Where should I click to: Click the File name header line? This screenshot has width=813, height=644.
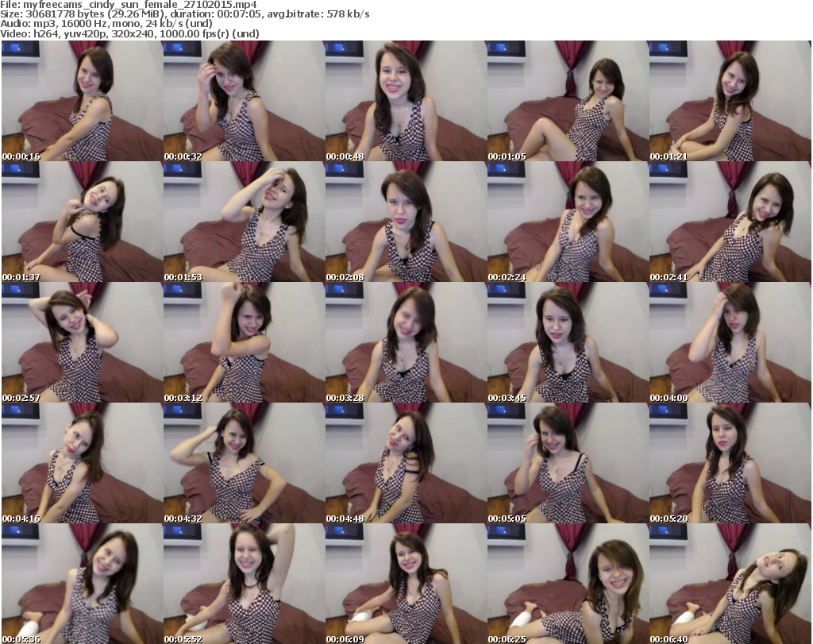tap(129, 5)
